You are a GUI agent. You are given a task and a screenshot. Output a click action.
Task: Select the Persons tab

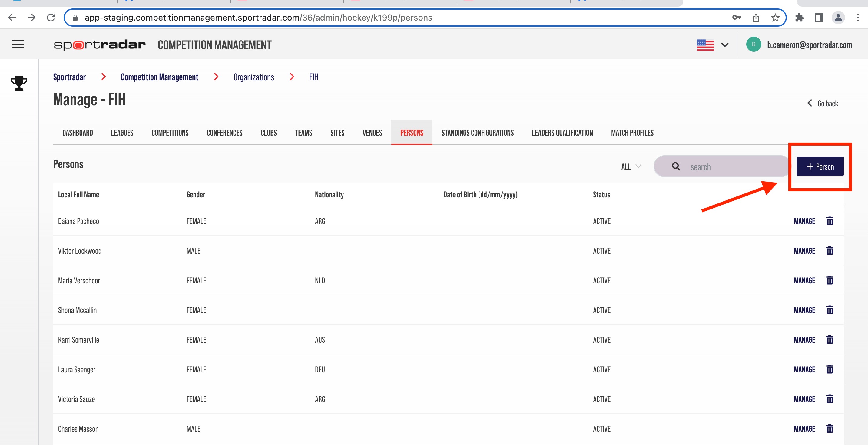pos(412,133)
